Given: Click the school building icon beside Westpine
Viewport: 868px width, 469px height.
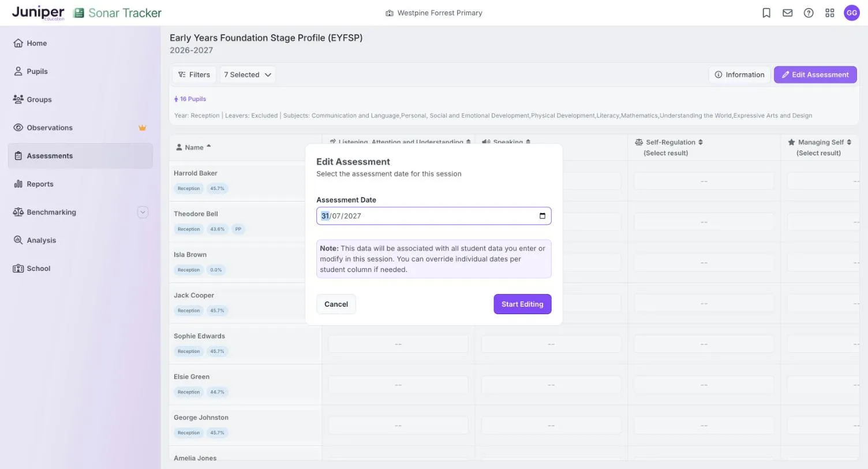Looking at the screenshot, I should click(x=390, y=13).
